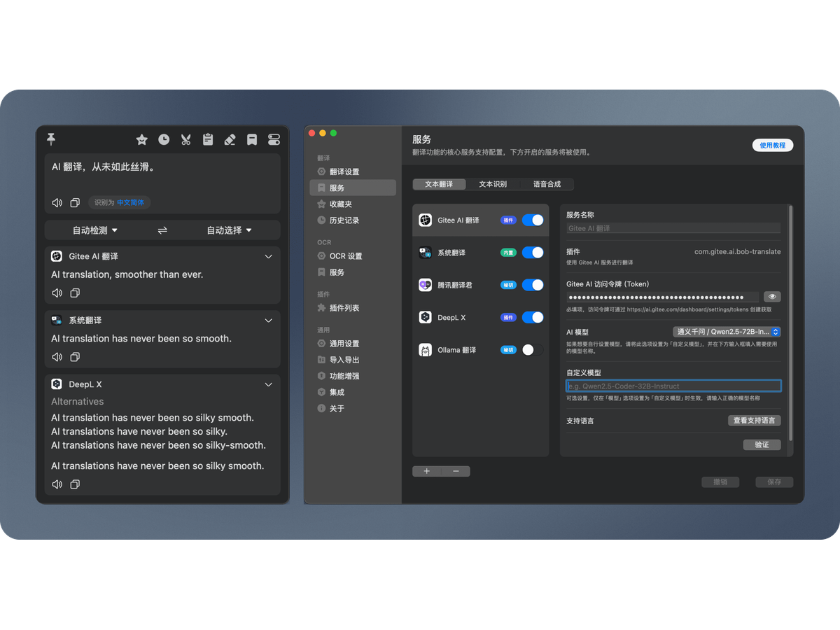
Task: Click the service detail panel scrollbar
Action: coord(791,322)
